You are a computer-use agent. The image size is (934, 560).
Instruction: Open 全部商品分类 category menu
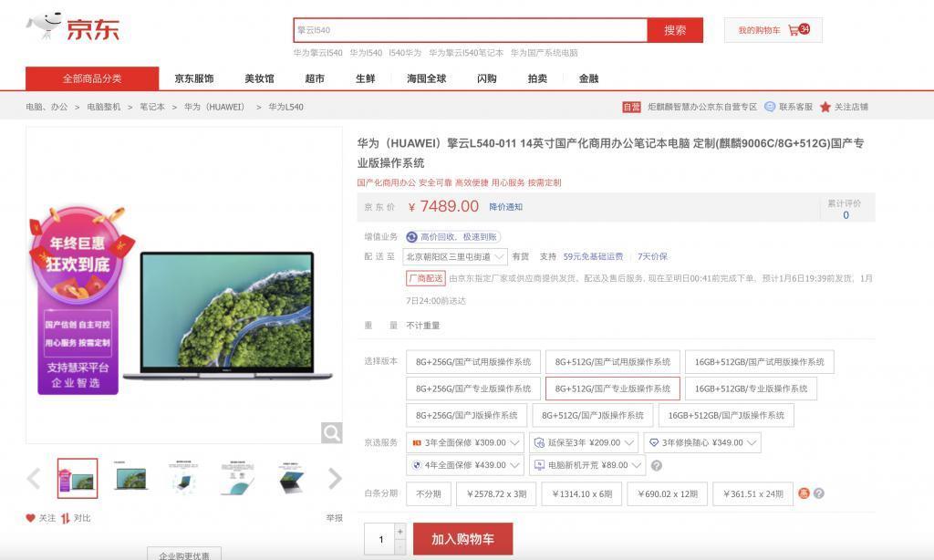92,78
